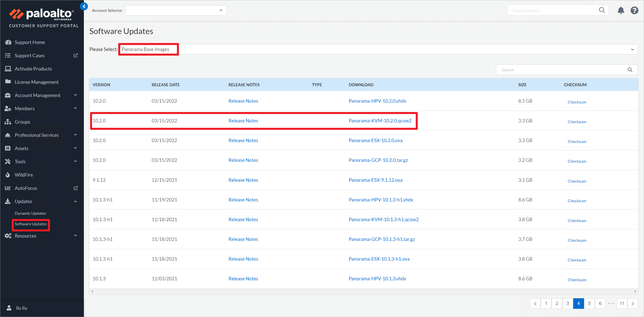Click scrollbar right arrow under table
Image resolution: width=644 pixels, height=317 pixels.
635,291
